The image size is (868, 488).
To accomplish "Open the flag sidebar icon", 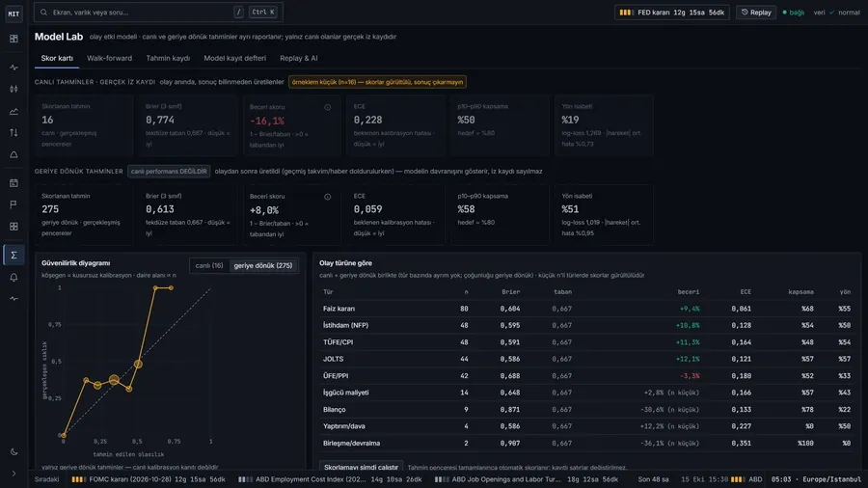I will 14,204.
